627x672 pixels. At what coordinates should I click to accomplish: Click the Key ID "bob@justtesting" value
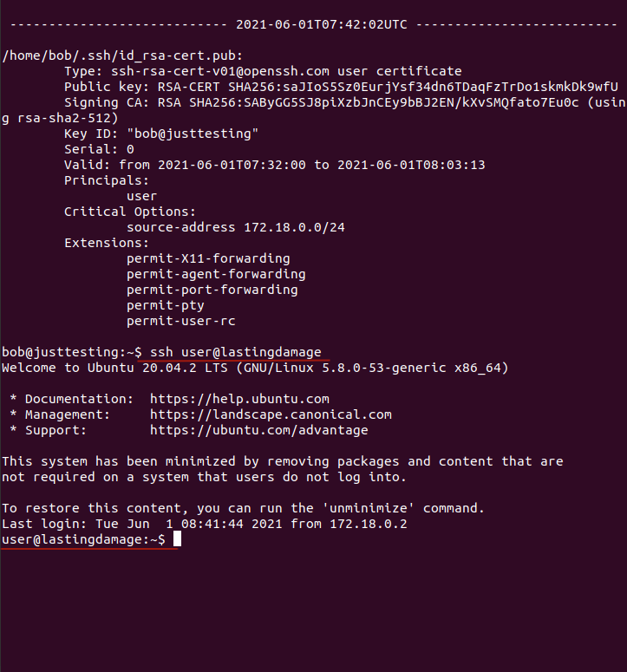pos(193,134)
